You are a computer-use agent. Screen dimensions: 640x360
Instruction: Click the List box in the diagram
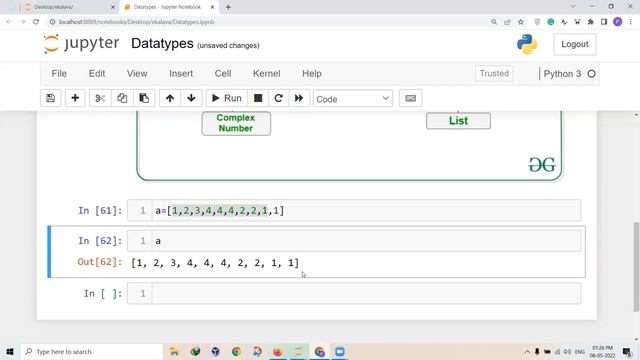tap(458, 121)
